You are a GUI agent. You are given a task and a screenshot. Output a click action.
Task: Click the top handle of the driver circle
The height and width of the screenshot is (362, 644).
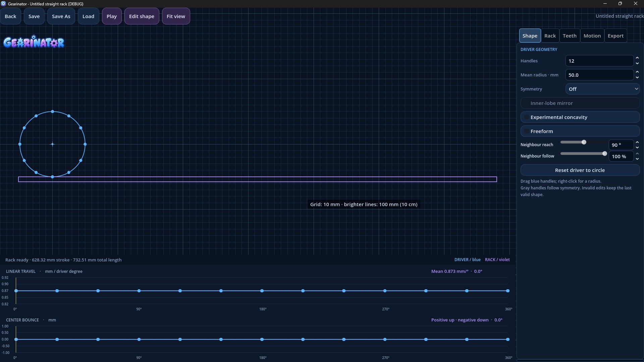52,111
